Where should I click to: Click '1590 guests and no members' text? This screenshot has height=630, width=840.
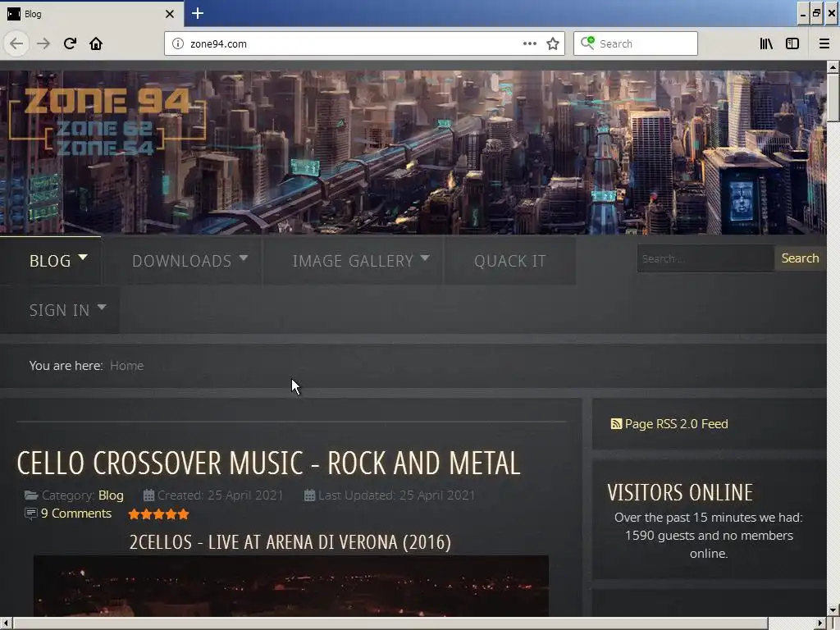coord(709,535)
